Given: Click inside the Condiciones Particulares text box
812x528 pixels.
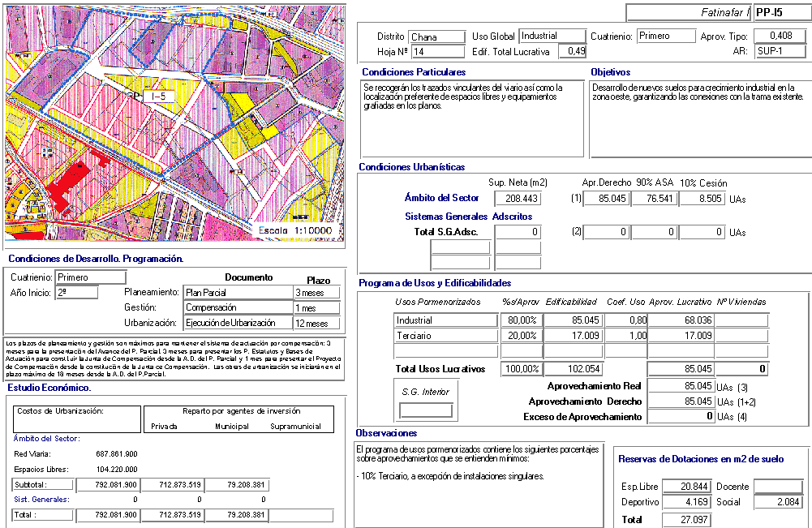Looking at the screenshot, I should (x=473, y=118).
